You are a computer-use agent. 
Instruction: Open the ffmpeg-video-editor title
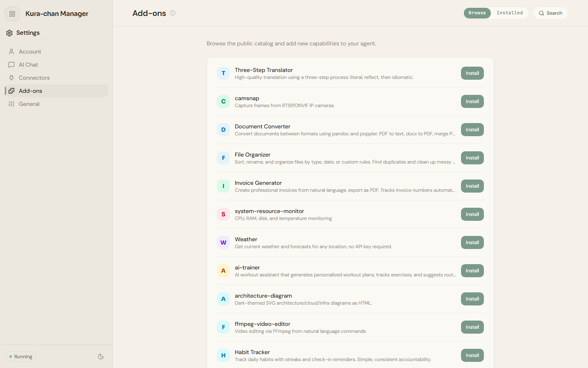coord(263,324)
